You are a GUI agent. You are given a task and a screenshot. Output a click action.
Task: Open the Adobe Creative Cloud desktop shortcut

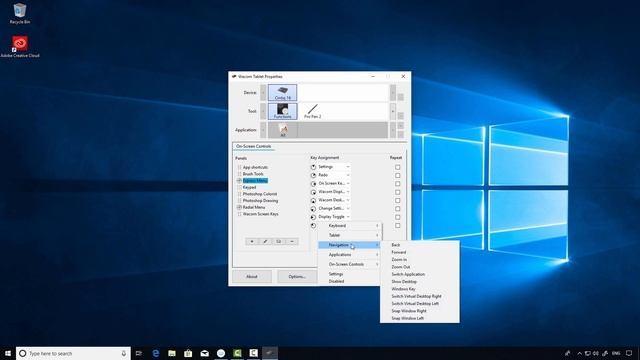point(20,47)
